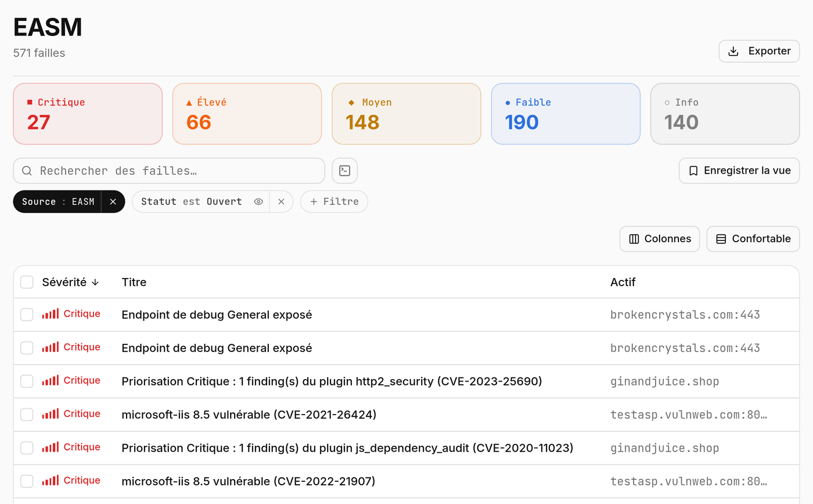813x504 pixels.
Task: Open microsoft-iis 8.5 vulnérable (CVE-2022-21907) title
Action: [x=249, y=481]
